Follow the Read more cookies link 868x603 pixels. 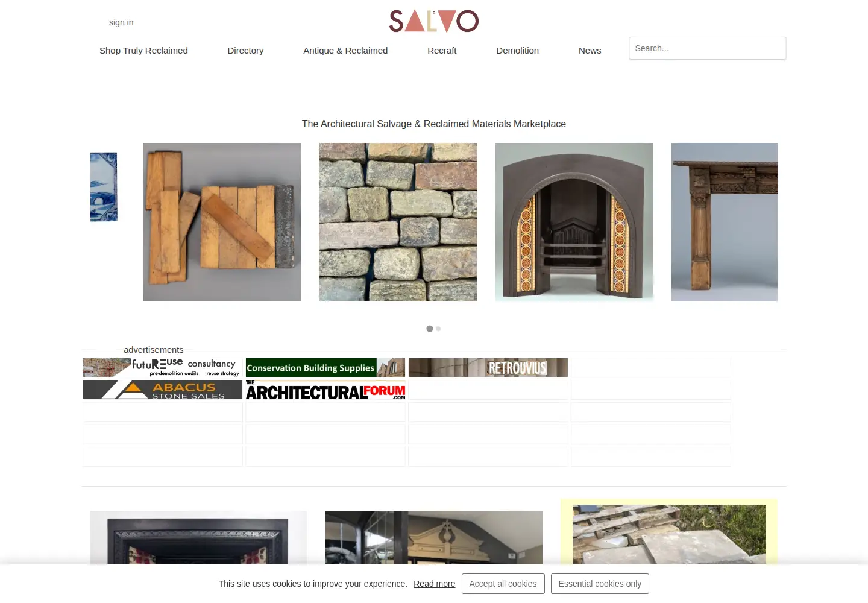pyautogui.click(x=435, y=584)
